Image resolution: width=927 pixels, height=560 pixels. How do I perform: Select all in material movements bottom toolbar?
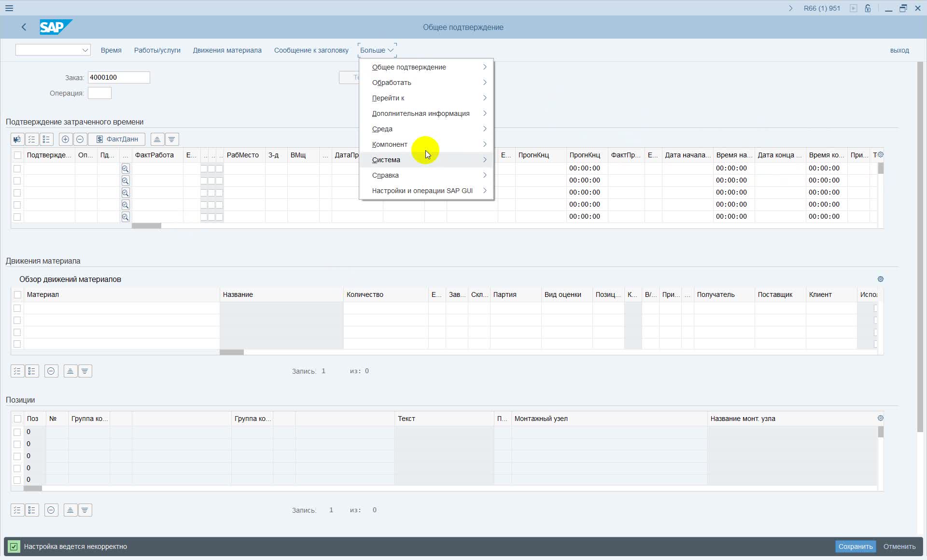17,371
